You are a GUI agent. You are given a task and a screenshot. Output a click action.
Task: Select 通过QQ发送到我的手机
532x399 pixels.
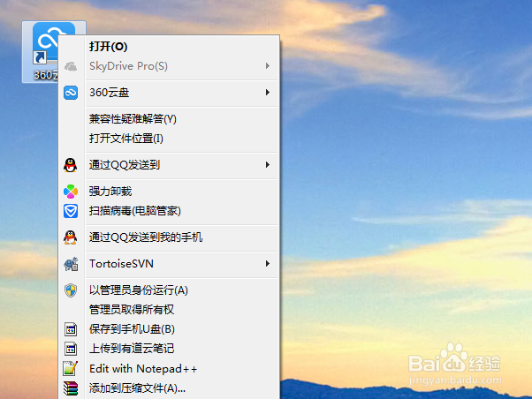coord(169,237)
